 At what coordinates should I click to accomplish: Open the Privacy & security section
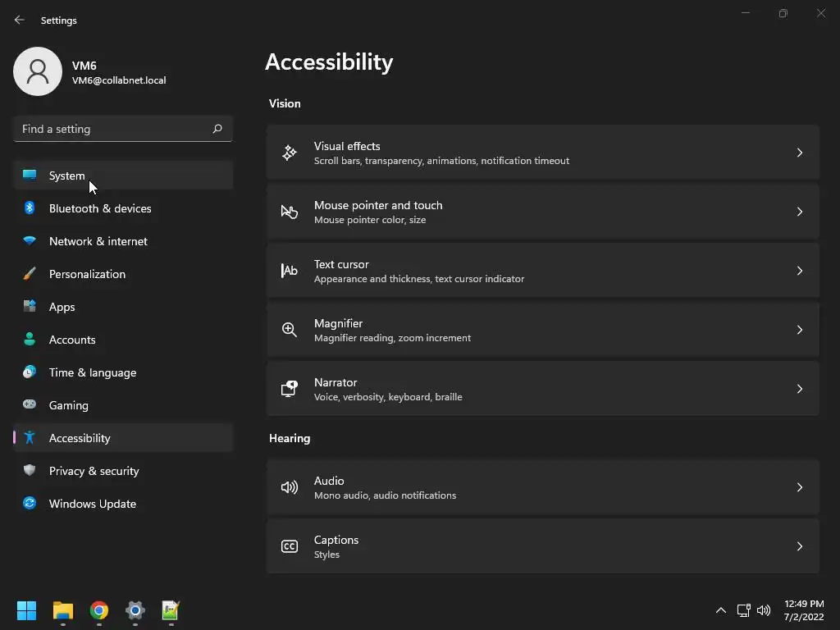(94, 471)
